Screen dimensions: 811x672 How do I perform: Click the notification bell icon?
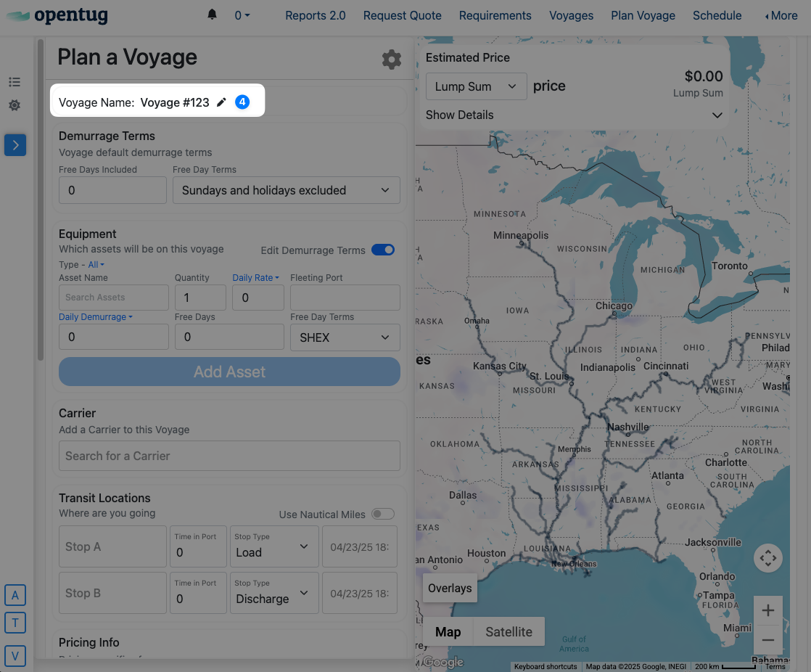[x=212, y=15]
